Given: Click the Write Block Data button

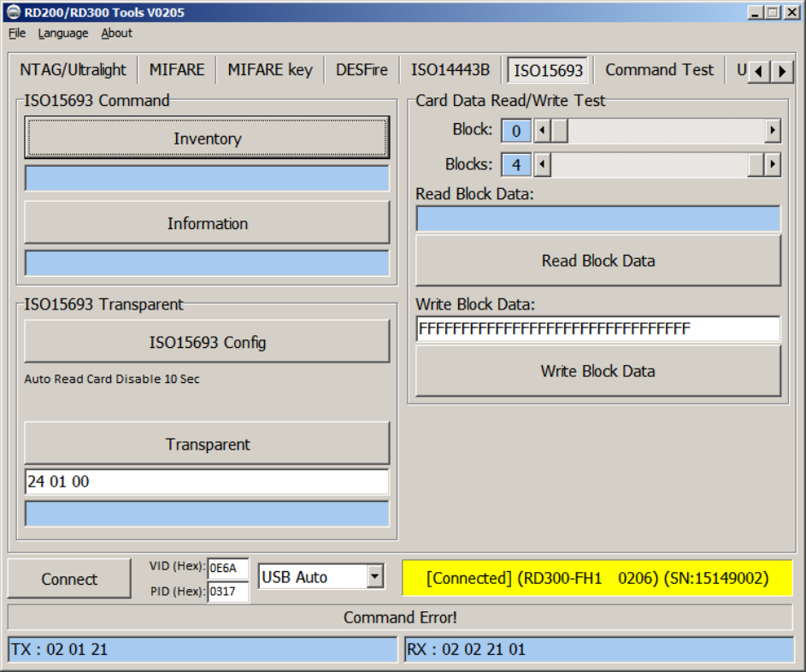Looking at the screenshot, I should [598, 371].
